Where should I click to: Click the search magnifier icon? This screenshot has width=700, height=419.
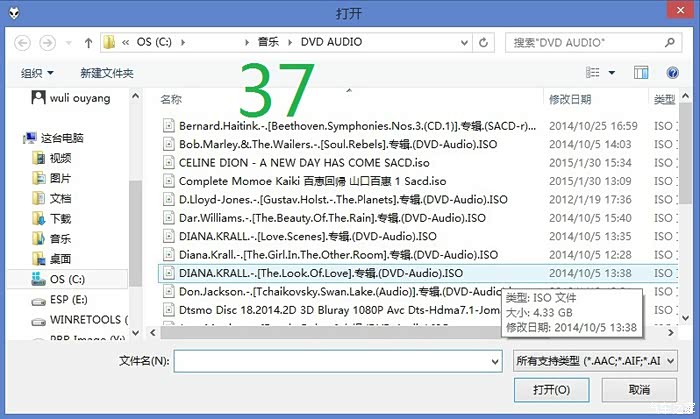point(670,42)
